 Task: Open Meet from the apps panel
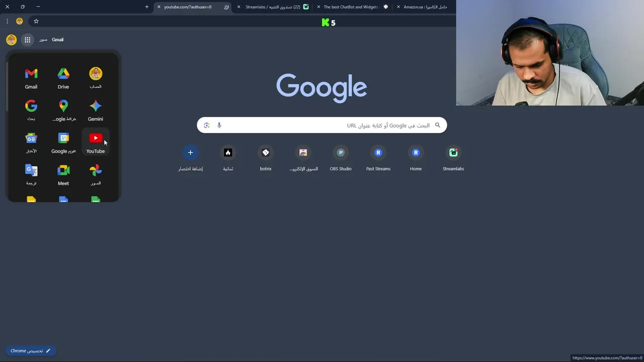(x=63, y=175)
